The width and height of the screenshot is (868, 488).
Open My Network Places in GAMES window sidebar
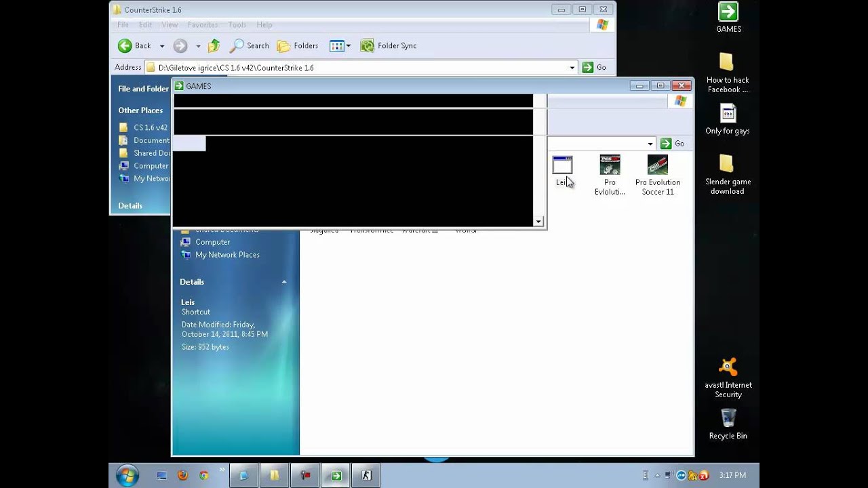220,255
